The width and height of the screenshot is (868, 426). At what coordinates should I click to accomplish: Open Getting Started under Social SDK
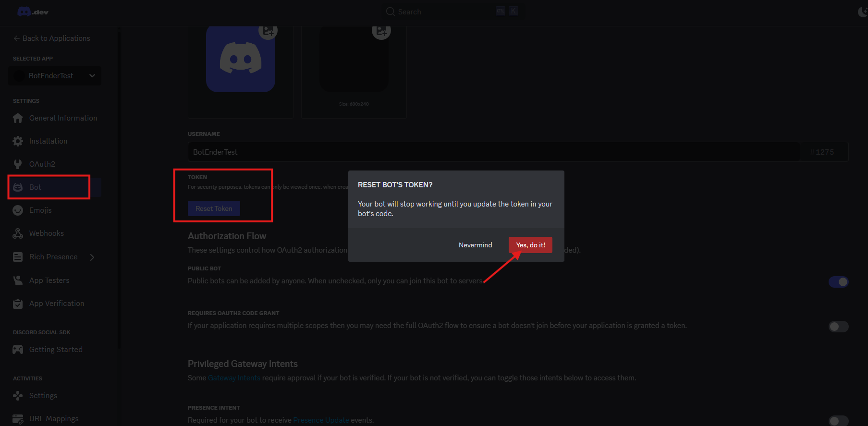click(x=55, y=350)
